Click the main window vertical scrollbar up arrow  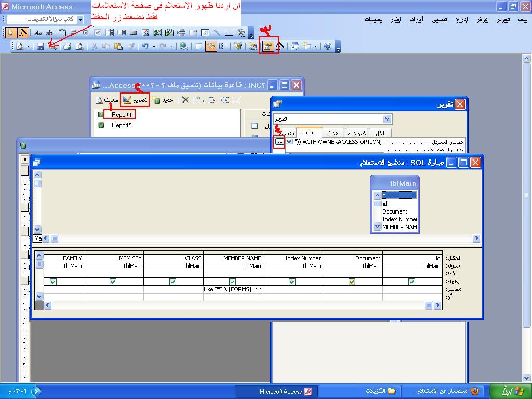click(x=526, y=59)
